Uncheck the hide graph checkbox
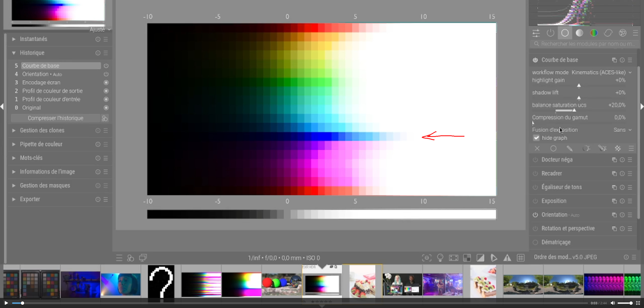The height and width of the screenshot is (308, 644). click(536, 138)
